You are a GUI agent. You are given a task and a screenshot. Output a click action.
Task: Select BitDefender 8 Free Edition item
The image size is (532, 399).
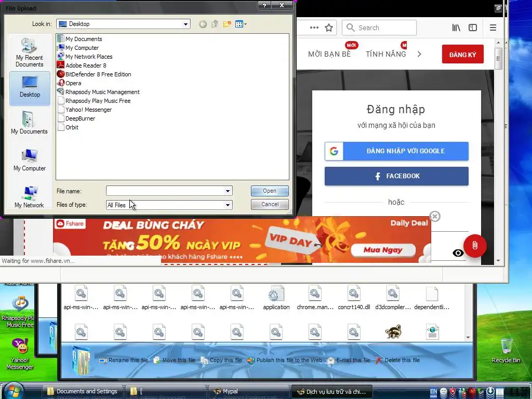click(x=95, y=74)
